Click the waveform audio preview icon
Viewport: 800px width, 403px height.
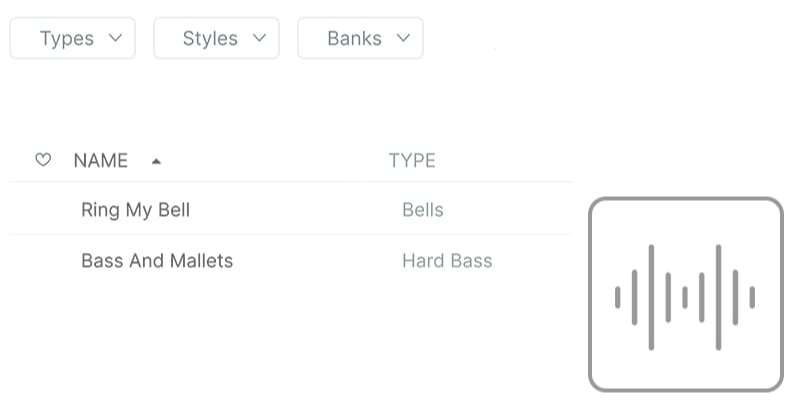685,295
